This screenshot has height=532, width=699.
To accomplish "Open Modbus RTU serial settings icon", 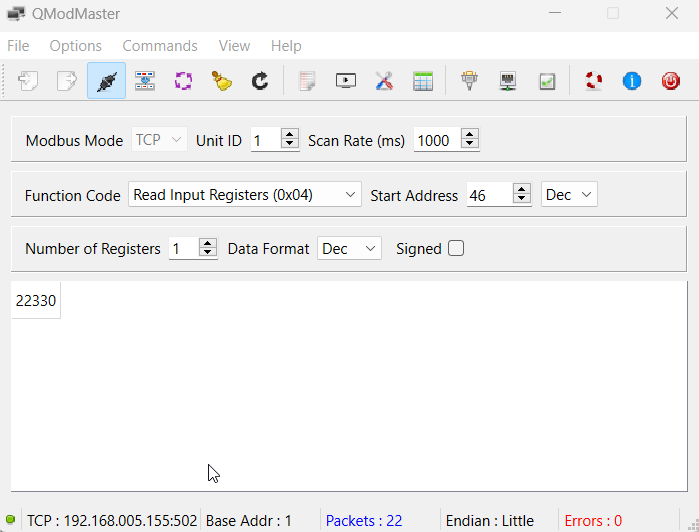I will click(x=469, y=81).
